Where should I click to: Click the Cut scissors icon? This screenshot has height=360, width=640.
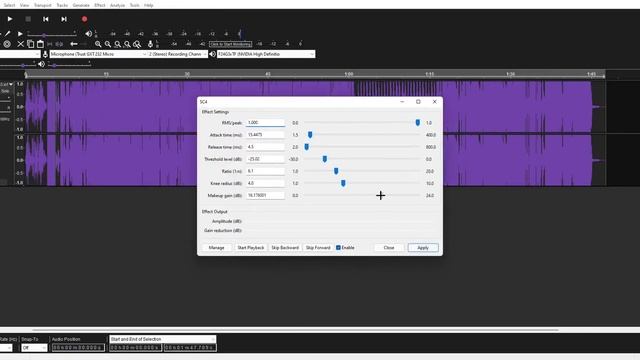click(x=20, y=44)
